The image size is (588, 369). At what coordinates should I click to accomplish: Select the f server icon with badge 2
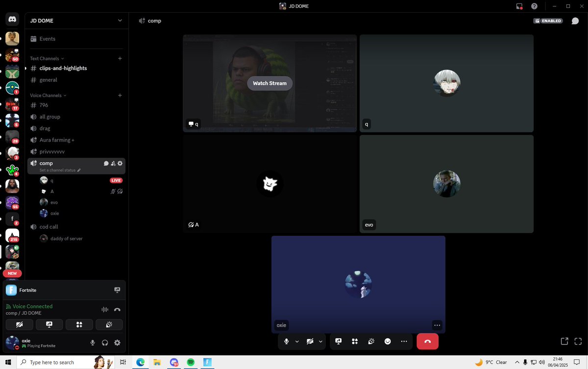pyautogui.click(x=12, y=219)
